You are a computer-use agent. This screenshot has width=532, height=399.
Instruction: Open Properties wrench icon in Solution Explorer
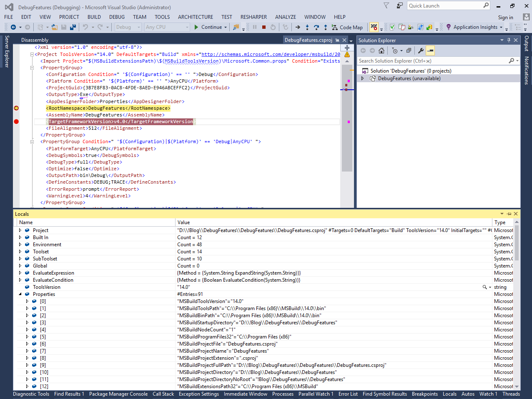pyautogui.click(x=421, y=51)
